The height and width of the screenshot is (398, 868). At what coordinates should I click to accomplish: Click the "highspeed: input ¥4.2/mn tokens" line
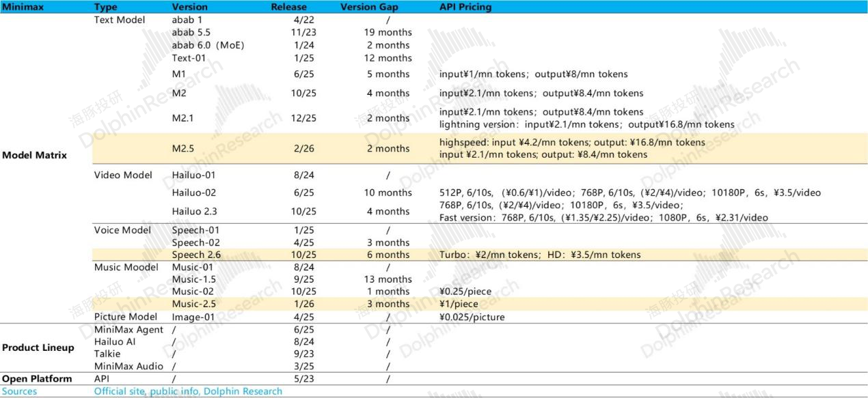click(572, 143)
